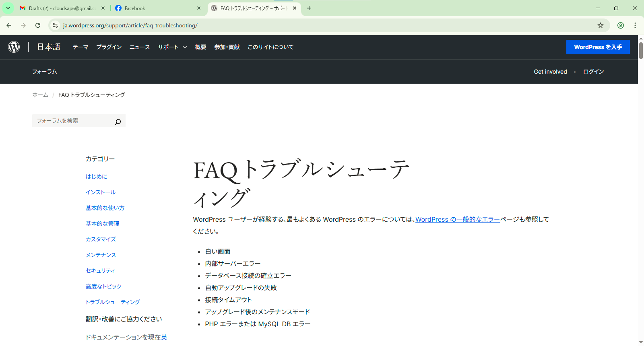644x346 pixels.
Task: Open the Chrome profile icon
Action: [x=621, y=25]
